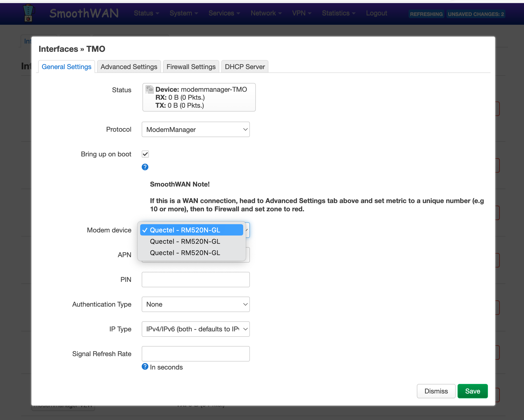Switch to Advanced Settings tab

[x=129, y=67]
